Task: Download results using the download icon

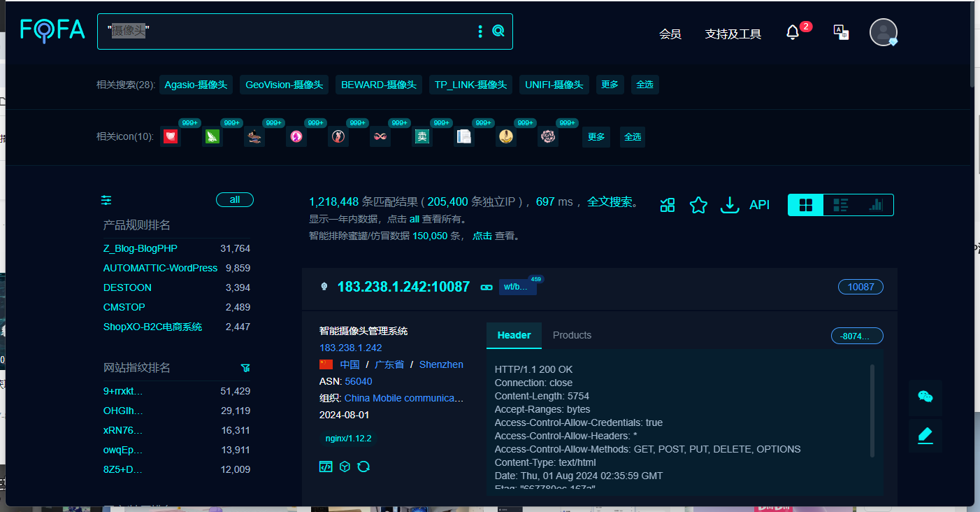Action: [x=730, y=205]
